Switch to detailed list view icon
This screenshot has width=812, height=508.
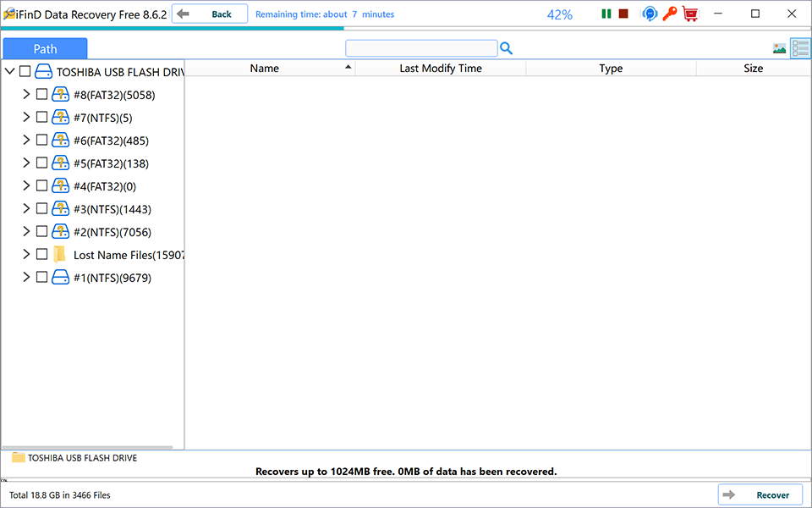tap(800, 48)
